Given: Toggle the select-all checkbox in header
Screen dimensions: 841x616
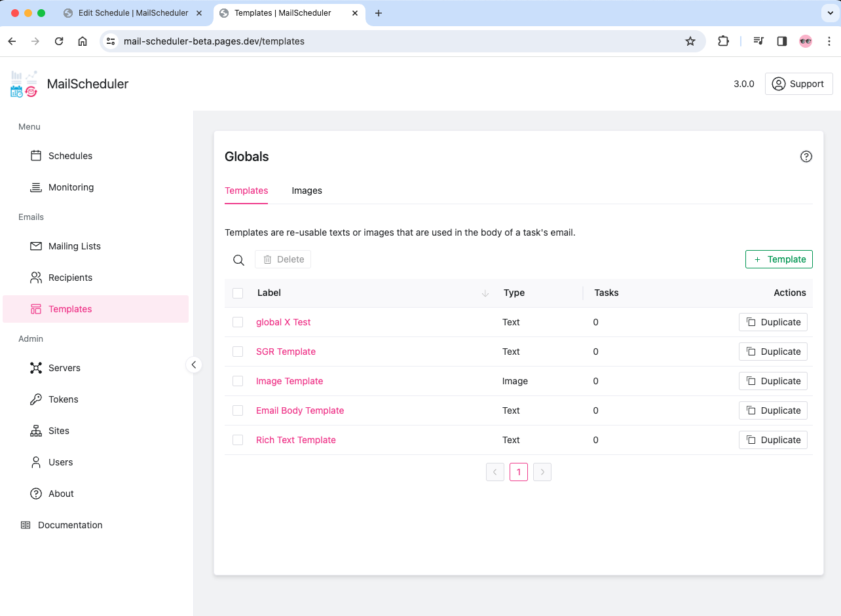Looking at the screenshot, I should pos(238,293).
